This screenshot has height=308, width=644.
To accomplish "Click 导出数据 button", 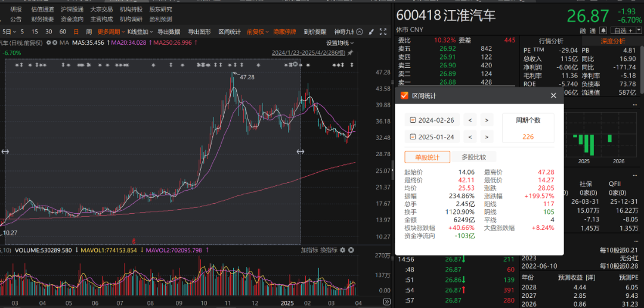I will 169,32.
